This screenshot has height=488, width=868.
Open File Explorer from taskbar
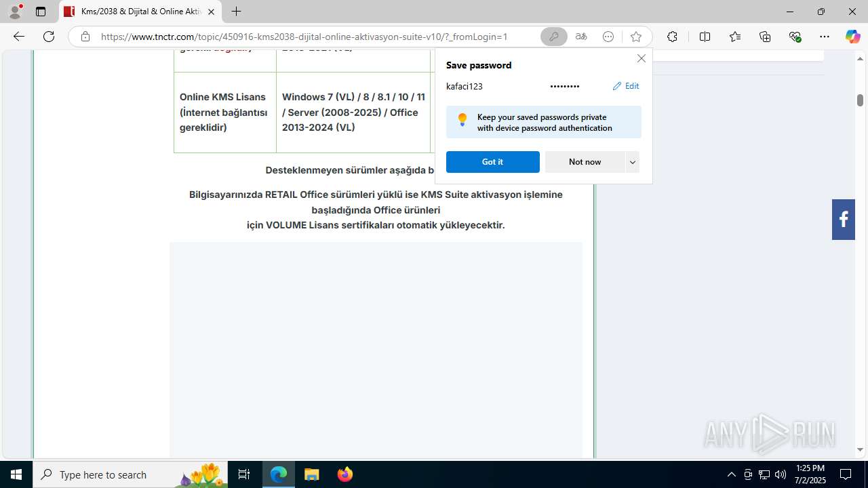(311, 474)
